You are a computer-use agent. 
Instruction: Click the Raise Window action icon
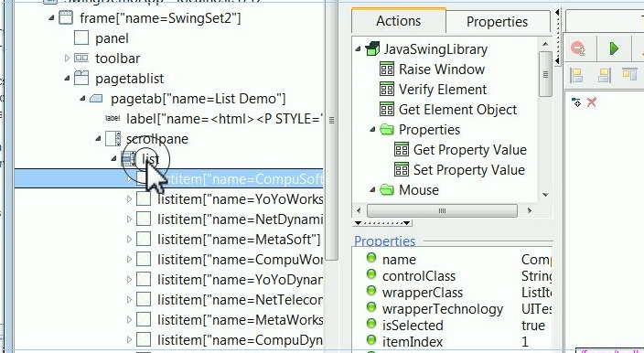click(386, 69)
